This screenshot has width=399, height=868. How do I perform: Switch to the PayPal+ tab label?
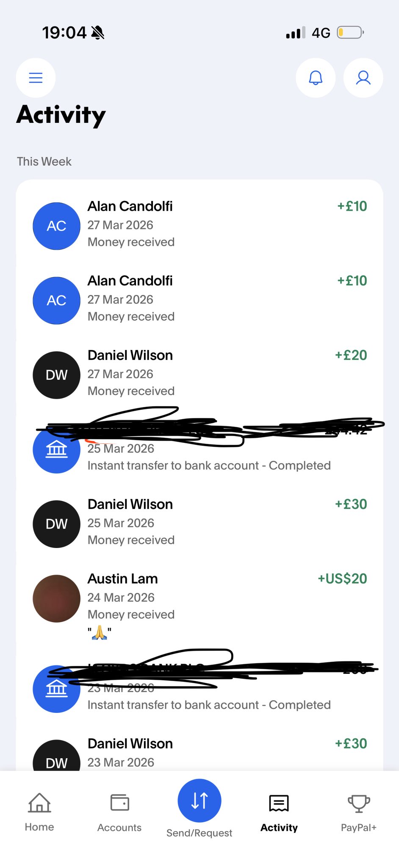[358, 827]
